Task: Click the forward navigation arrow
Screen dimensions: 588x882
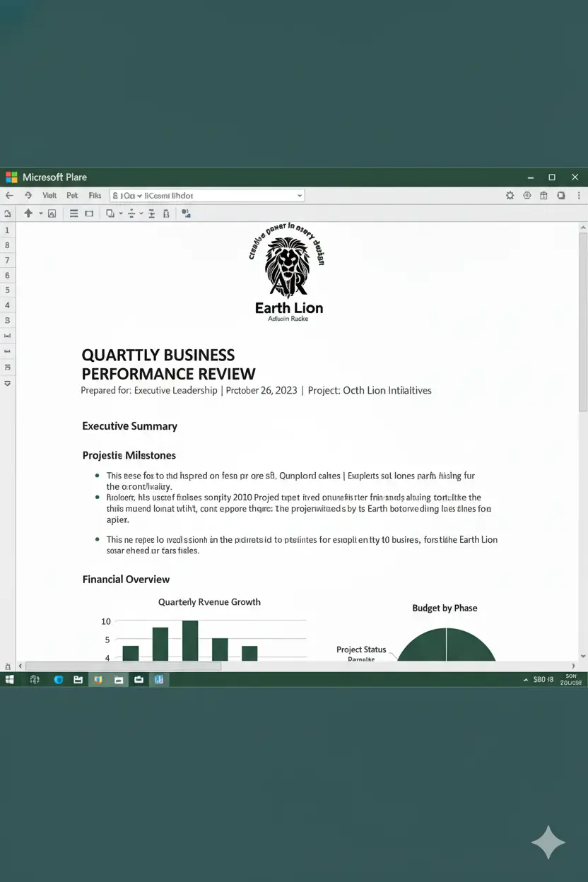Action: (28, 195)
